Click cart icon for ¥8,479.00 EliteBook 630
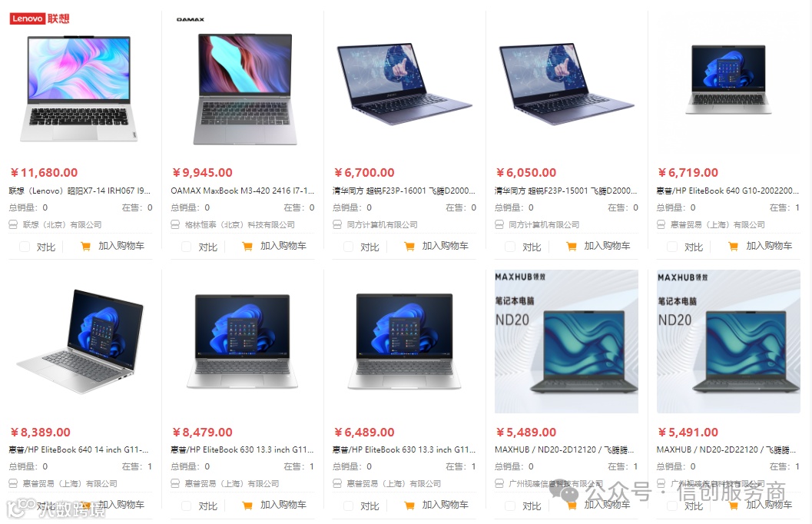 (247, 506)
